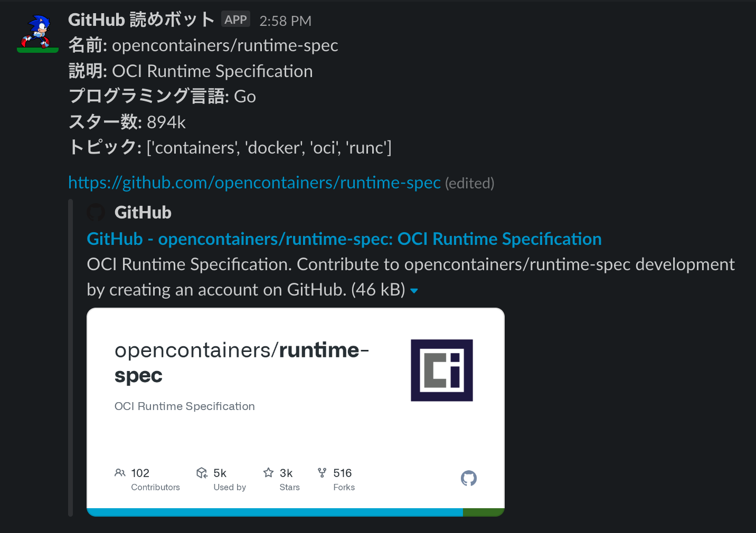Screen dimensions: 756x533
Task: Click the Forks branch icon
Action: coord(322,473)
